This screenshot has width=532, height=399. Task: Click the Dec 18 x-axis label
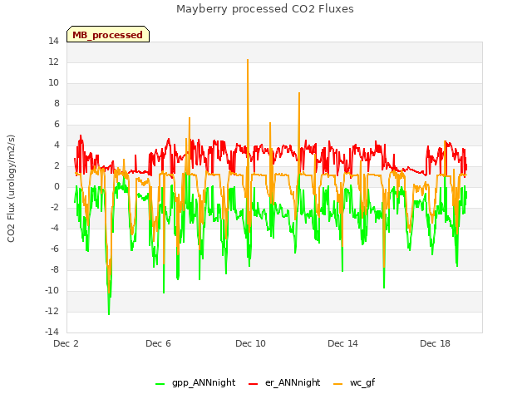click(x=435, y=343)
